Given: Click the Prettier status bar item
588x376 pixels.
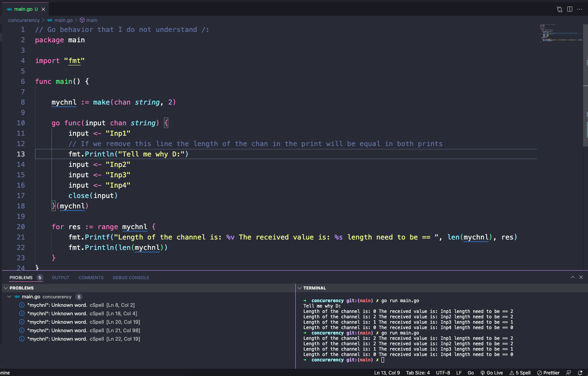Looking at the screenshot, I should coord(548,373).
